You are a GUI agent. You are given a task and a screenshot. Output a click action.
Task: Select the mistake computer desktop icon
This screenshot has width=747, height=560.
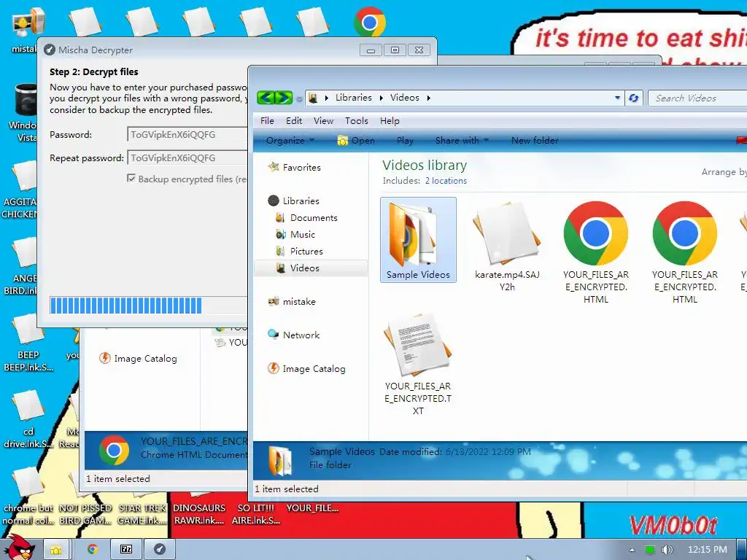pos(28,21)
